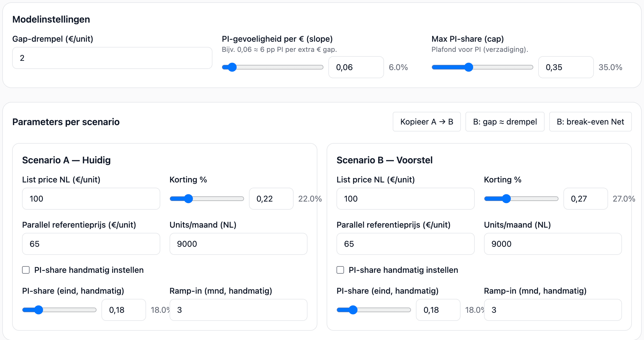Click the Max PI-share cap slider thumb
The height and width of the screenshot is (340, 644).
[x=468, y=67]
